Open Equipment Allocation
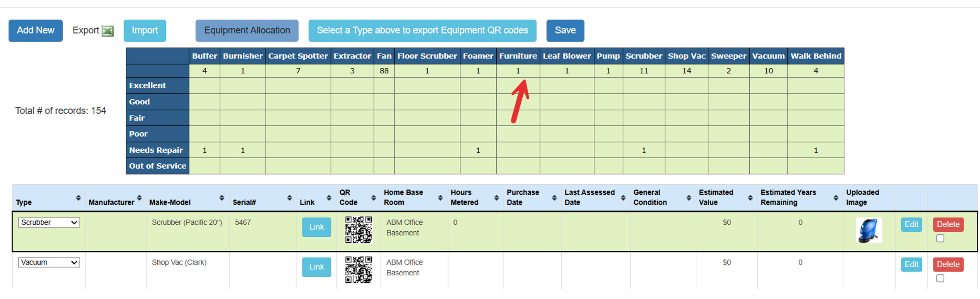 click(x=247, y=30)
